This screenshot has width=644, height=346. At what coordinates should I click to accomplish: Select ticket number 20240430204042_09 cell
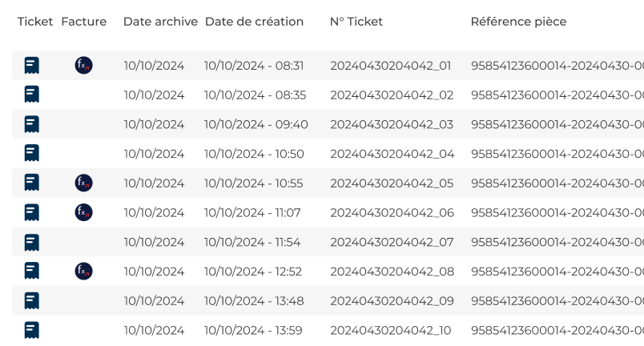(392, 301)
